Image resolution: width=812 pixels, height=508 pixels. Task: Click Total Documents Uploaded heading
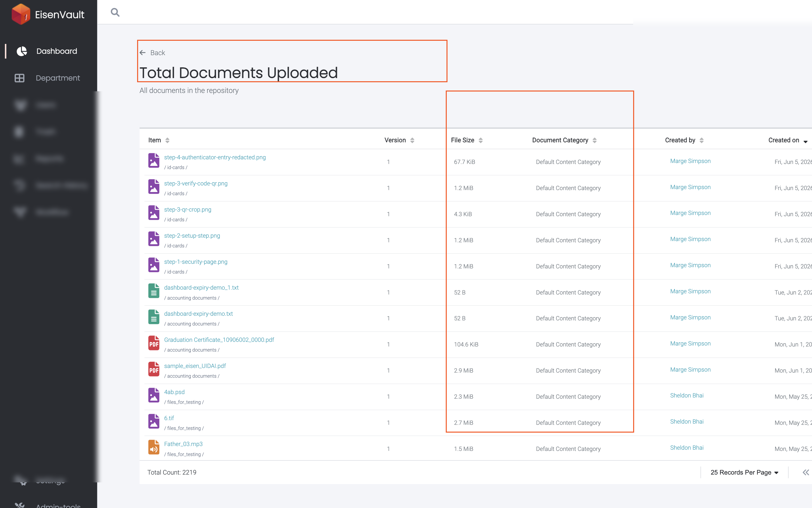[239, 73]
